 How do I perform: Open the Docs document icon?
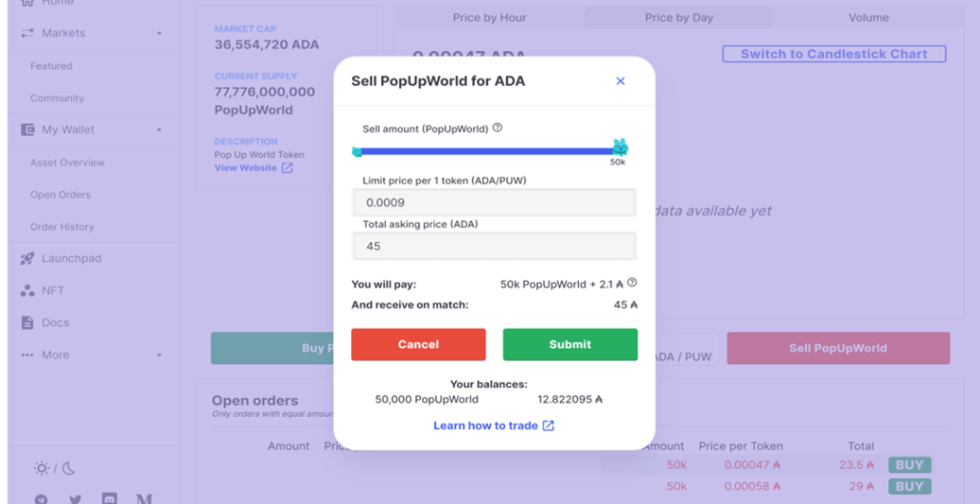27,322
